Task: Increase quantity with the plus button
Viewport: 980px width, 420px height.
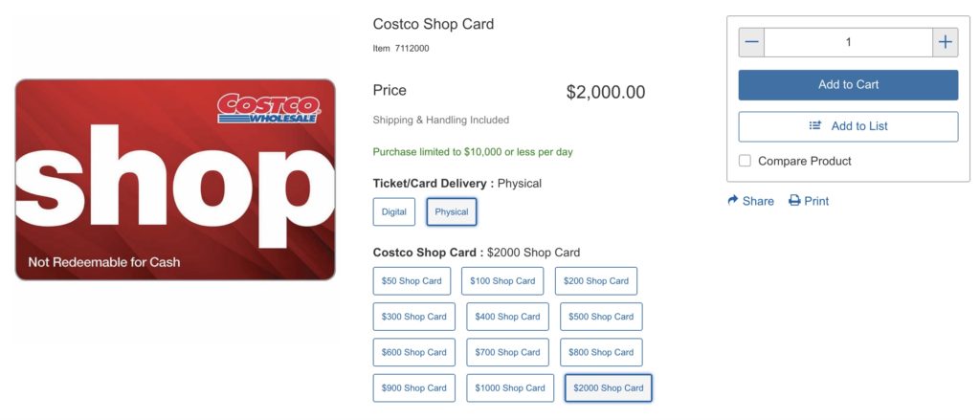Action: (x=945, y=42)
